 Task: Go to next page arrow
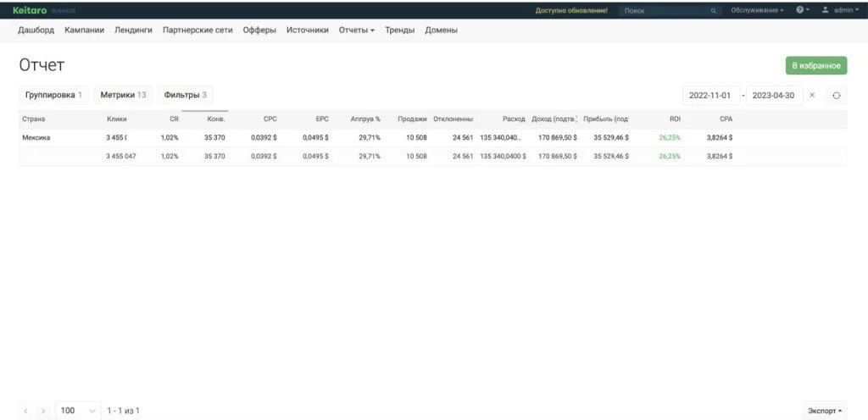pos(43,412)
